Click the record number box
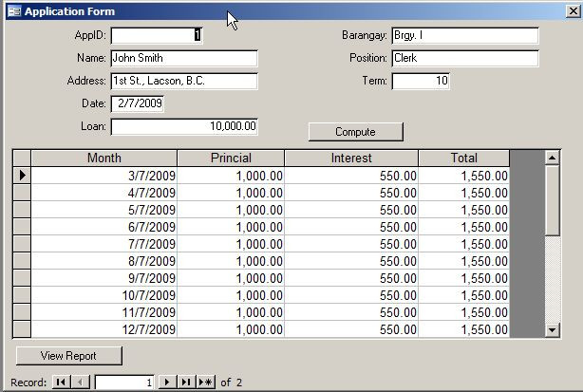 point(124,383)
